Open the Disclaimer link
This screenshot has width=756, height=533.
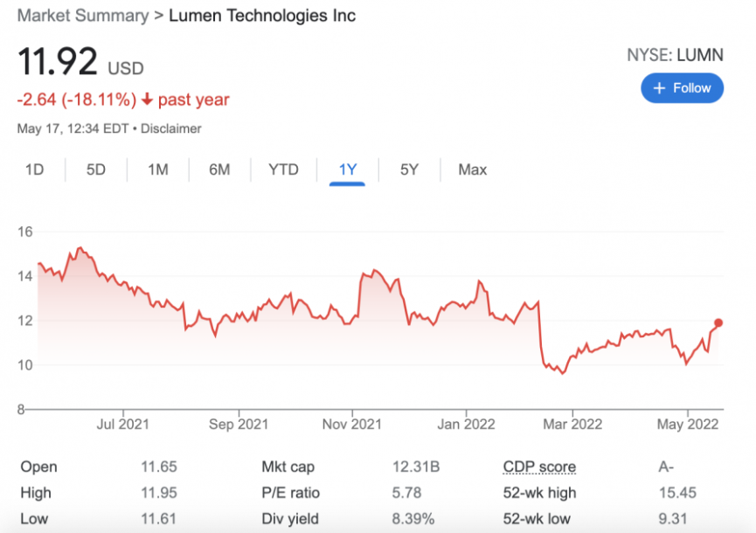coord(170,128)
